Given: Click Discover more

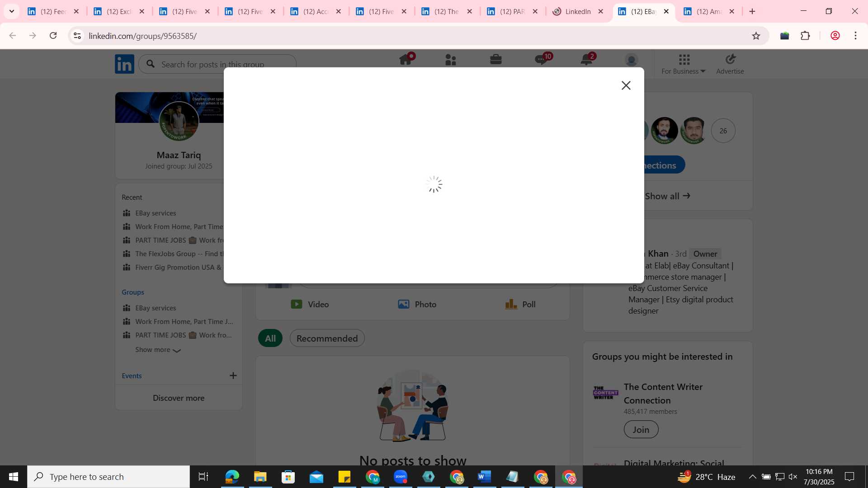Looking at the screenshot, I should [179, 398].
